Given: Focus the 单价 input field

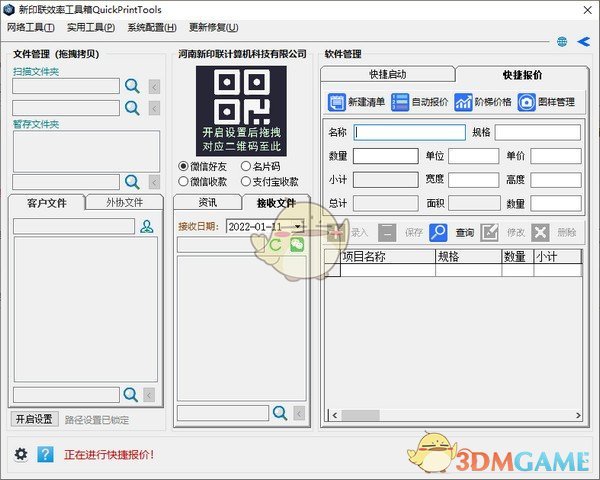Looking at the screenshot, I should pyautogui.click(x=556, y=156).
